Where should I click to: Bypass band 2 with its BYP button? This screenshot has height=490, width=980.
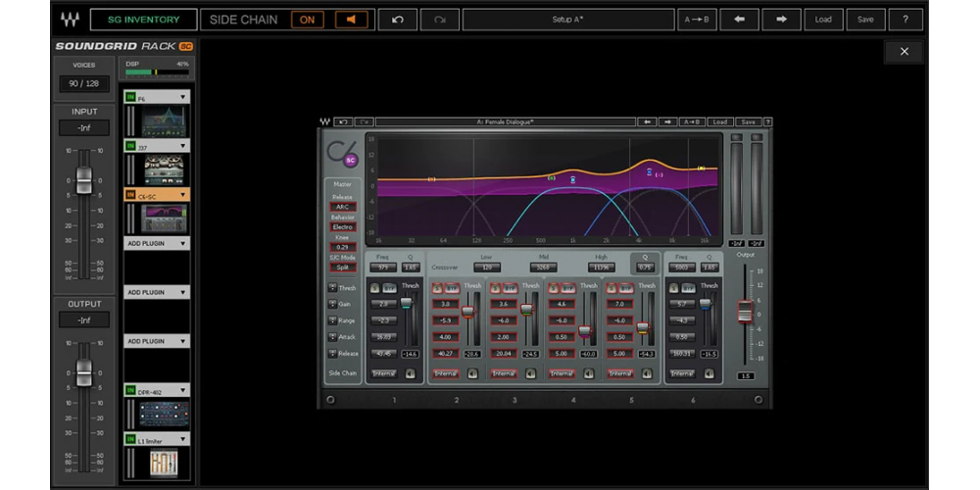point(453,288)
